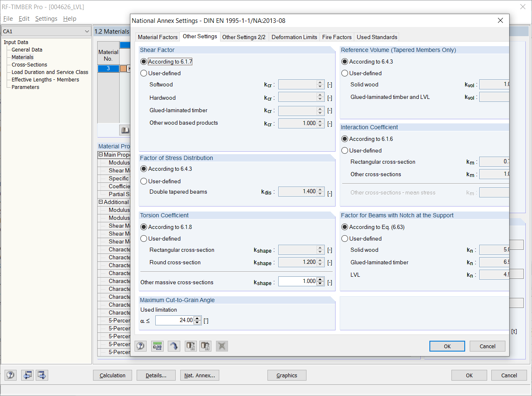Screen dimensions: 532x396
Task: Click the material 3 color swatch
Action: 123,69
